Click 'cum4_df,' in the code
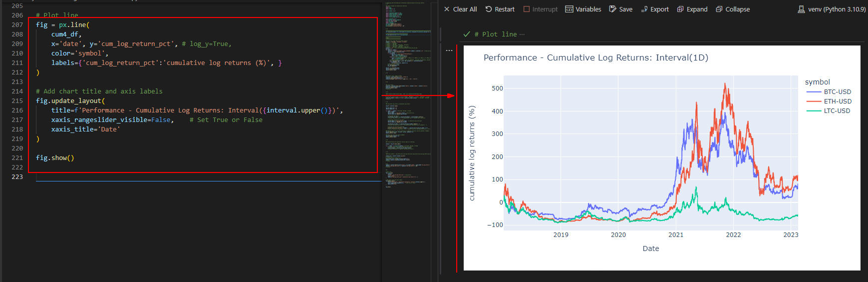The width and height of the screenshot is (868, 282). point(66,34)
